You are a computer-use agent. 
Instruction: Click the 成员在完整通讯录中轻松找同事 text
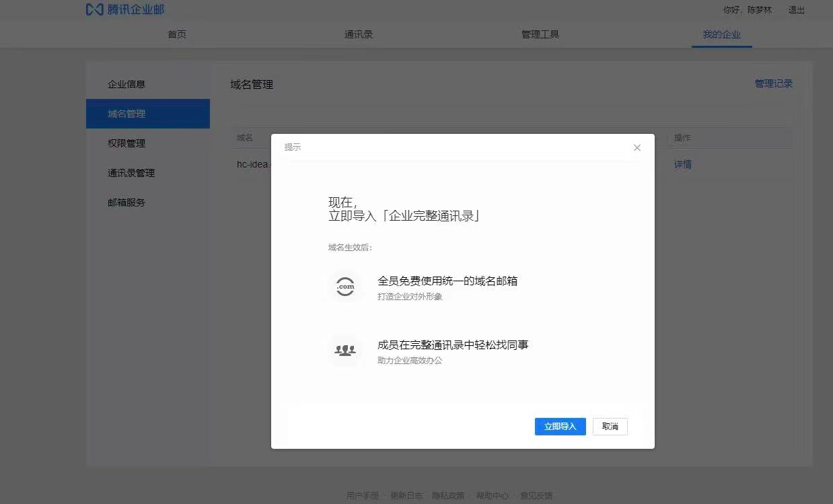(x=453, y=345)
